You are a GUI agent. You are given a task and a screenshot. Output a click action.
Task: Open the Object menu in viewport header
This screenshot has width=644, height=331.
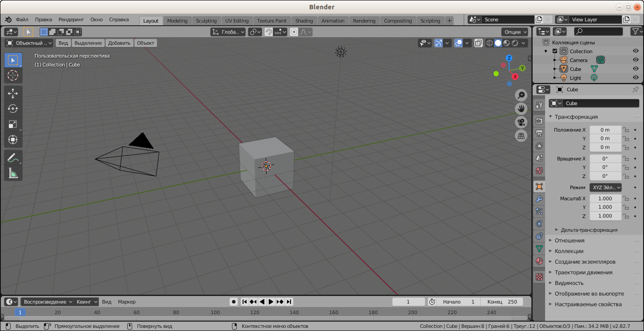(145, 43)
